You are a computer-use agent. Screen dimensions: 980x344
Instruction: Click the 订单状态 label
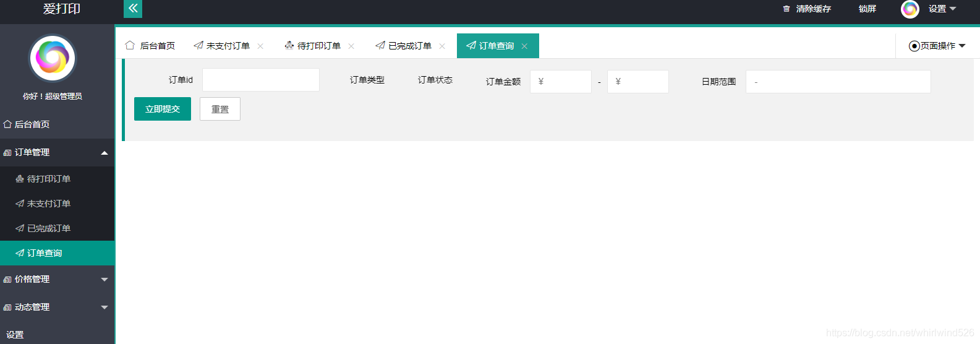[435, 80]
